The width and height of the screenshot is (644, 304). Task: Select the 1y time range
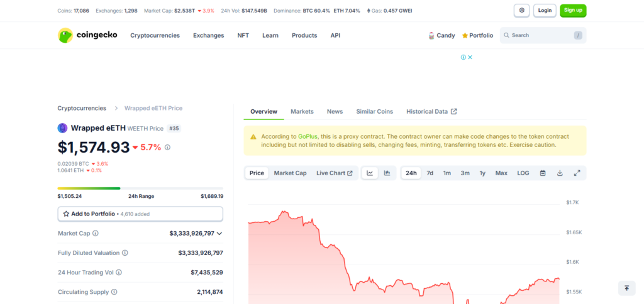482,173
